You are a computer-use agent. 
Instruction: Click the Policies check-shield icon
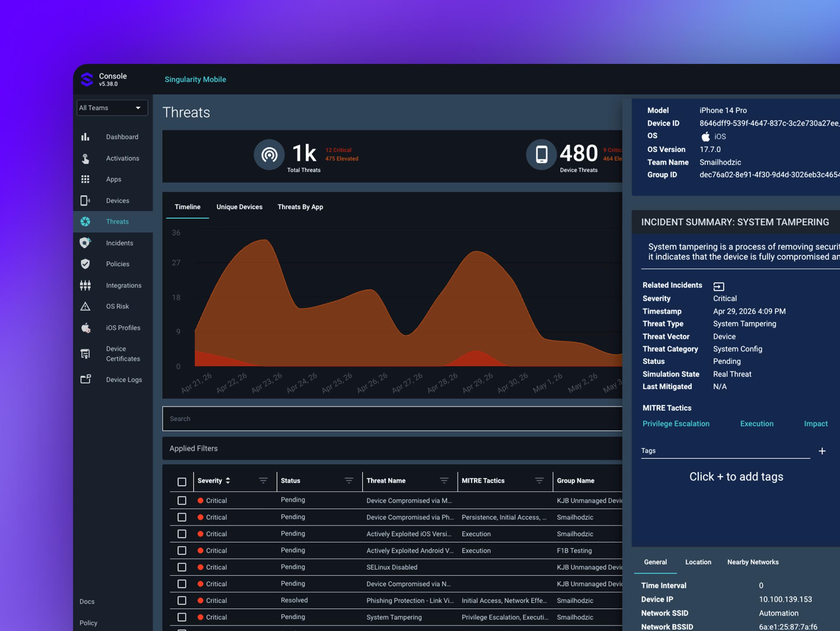[x=85, y=264]
